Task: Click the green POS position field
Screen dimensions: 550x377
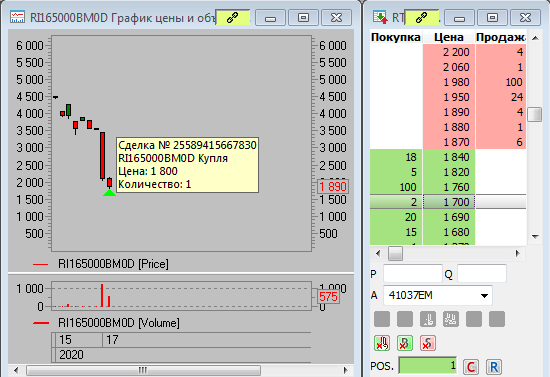Action: pyautogui.click(x=428, y=366)
